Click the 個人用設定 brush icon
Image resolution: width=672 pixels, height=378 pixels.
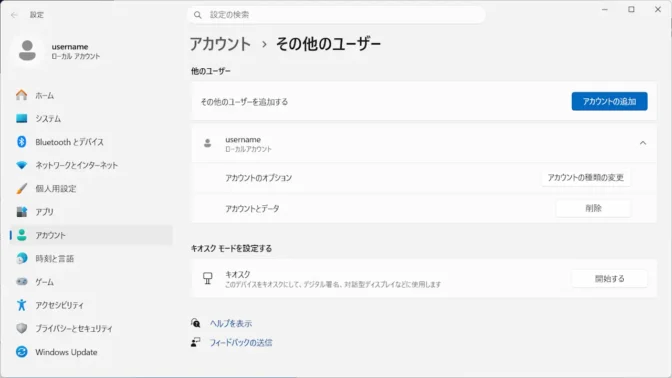21,188
